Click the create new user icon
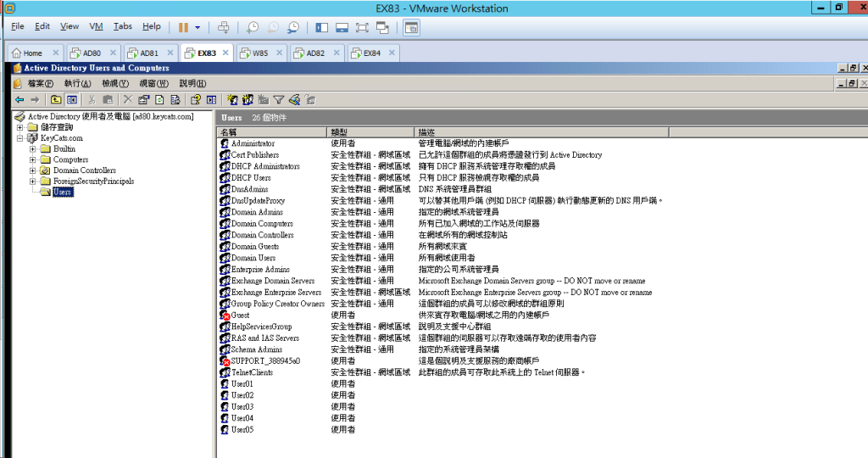This screenshot has height=458, width=868. tap(233, 99)
